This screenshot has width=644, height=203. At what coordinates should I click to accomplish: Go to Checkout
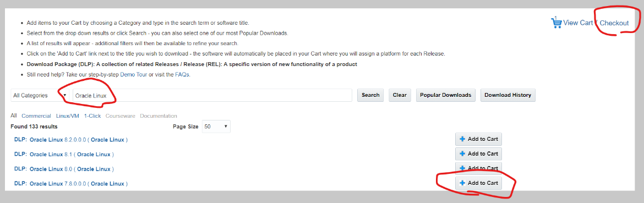pyautogui.click(x=614, y=23)
